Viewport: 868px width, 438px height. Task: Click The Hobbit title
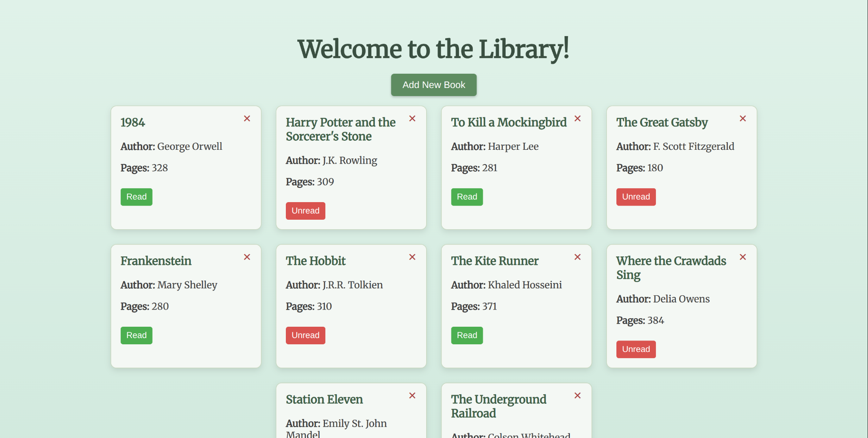[x=316, y=261]
